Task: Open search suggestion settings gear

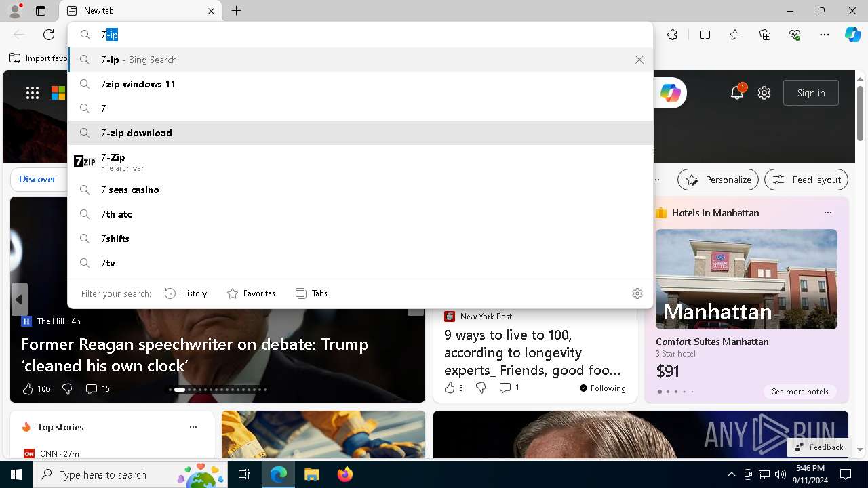Action: (x=637, y=293)
